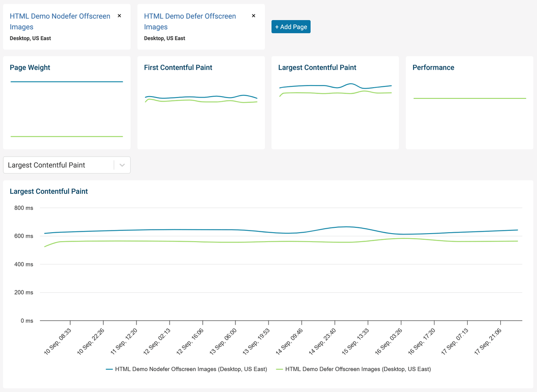The width and height of the screenshot is (537, 392).
Task: Click Desktop, US East under Nodefer page
Action: 30,38
